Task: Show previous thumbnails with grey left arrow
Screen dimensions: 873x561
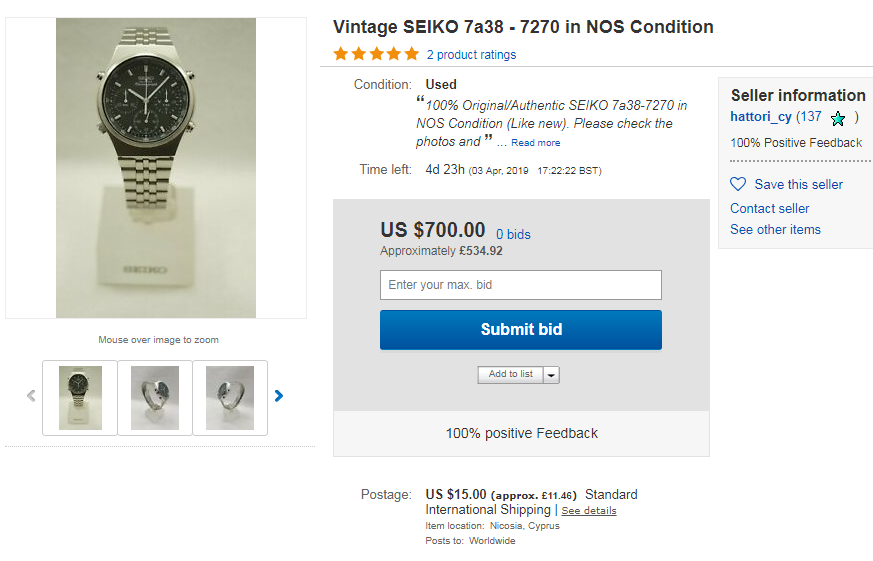Action: tap(31, 396)
